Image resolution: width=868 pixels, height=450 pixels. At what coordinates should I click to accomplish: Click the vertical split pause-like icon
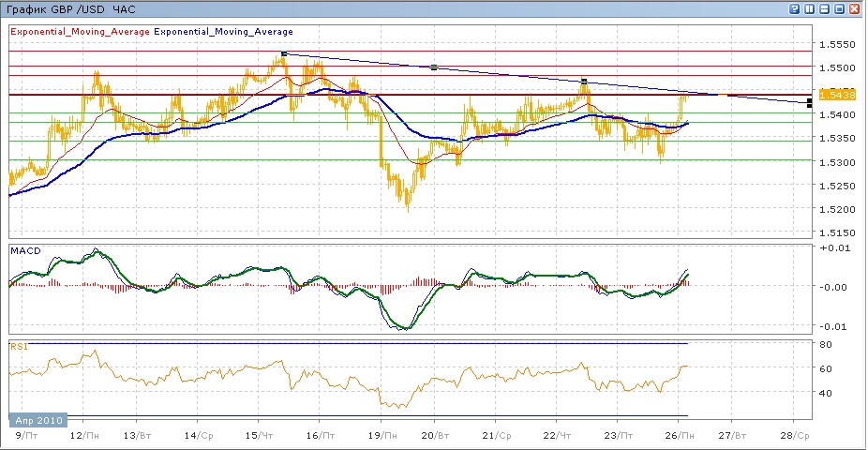[810, 8]
